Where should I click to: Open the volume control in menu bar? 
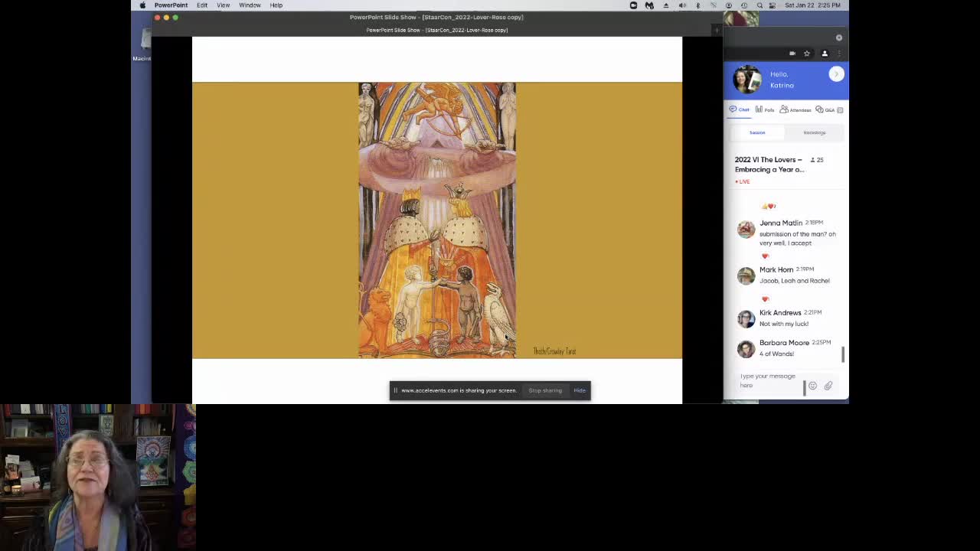pyautogui.click(x=681, y=5)
